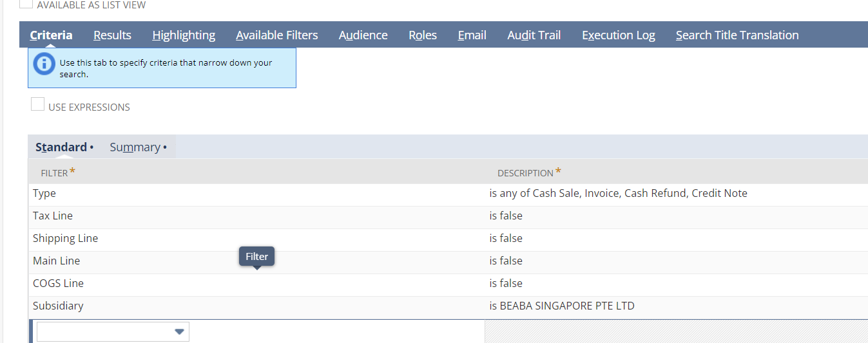This screenshot has width=868, height=343.
Task: Enable the Use Expressions checkbox
Action: (x=38, y=104)
